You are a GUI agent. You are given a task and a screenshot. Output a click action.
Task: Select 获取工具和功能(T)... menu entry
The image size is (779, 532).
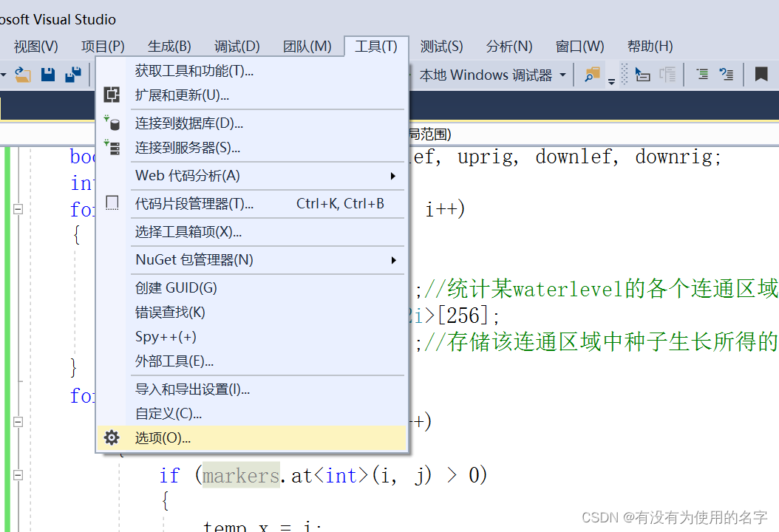[x=252, y=70]
